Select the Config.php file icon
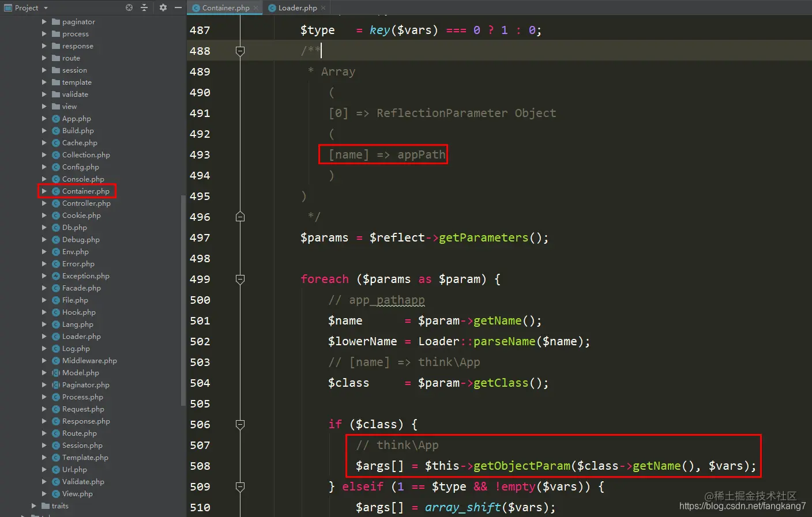 [56, 167]
